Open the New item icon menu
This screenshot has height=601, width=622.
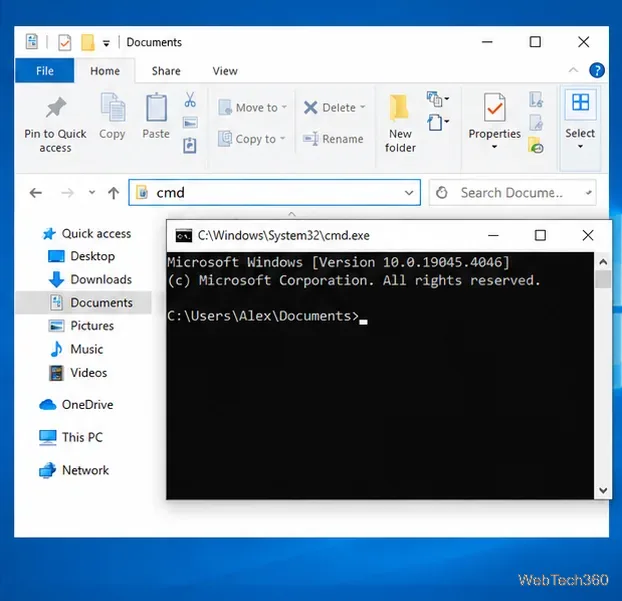coord(438,99)
